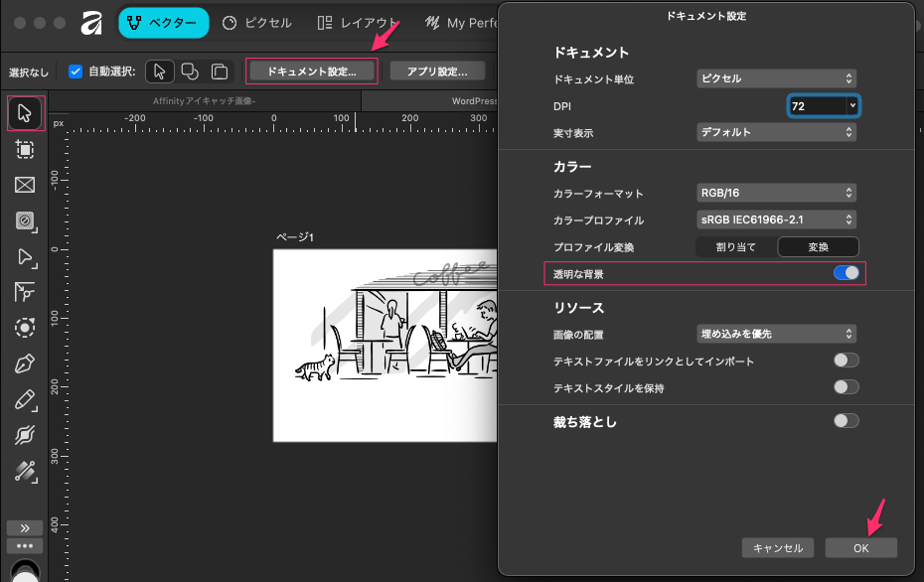Uncheck the 自動選択 checkbox
Viewport: 924px width, 582px height.
(x=76, y=72)
